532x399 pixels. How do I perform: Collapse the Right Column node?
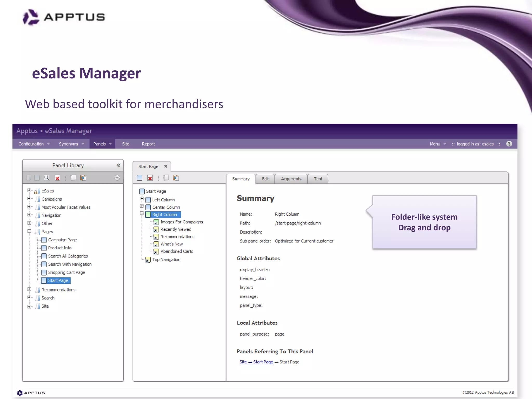tap(142, 213)
